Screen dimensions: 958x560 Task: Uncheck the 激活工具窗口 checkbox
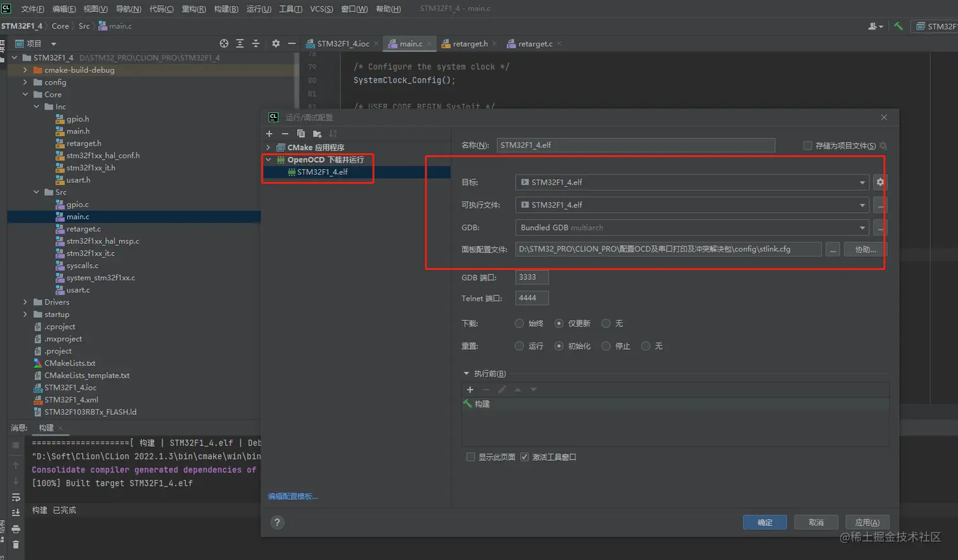pos(525,457)
